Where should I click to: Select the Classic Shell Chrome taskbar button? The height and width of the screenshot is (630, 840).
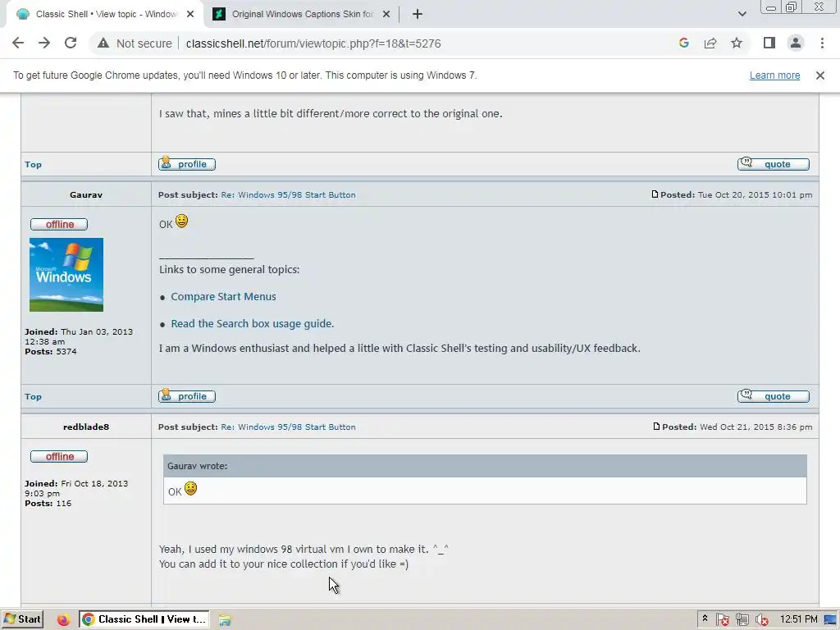coord(144,619)
